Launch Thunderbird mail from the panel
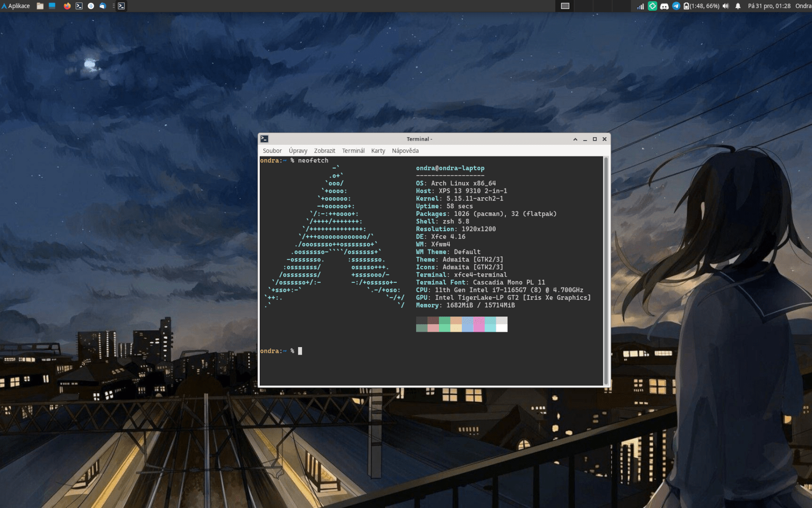The width and height of the screenshot is (812, 508). click(103, 6)
